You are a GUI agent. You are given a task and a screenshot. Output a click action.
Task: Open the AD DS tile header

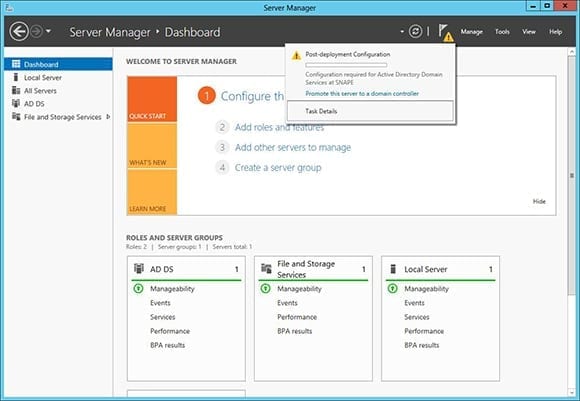tap(186, 269)
